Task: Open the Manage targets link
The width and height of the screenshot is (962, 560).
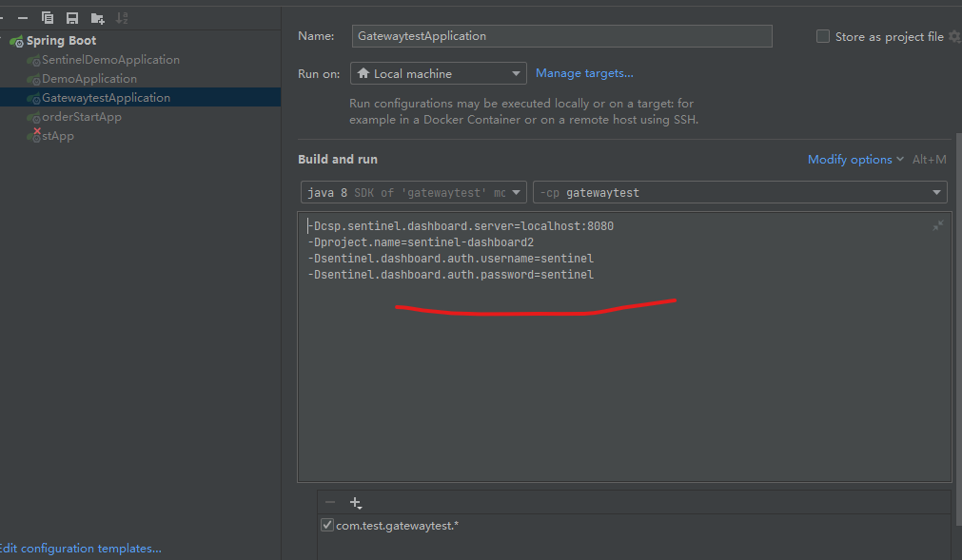Action: (x=584, y=73)
